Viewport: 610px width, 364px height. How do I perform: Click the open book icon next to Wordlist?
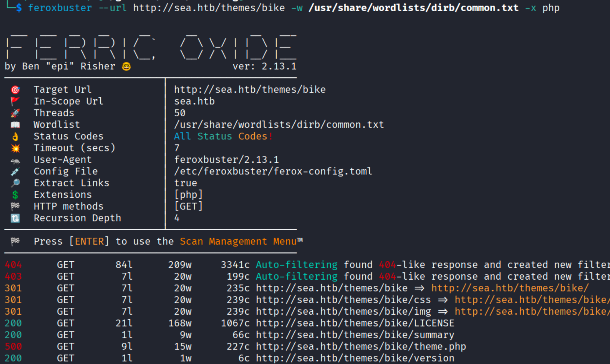tap(15, 125)
